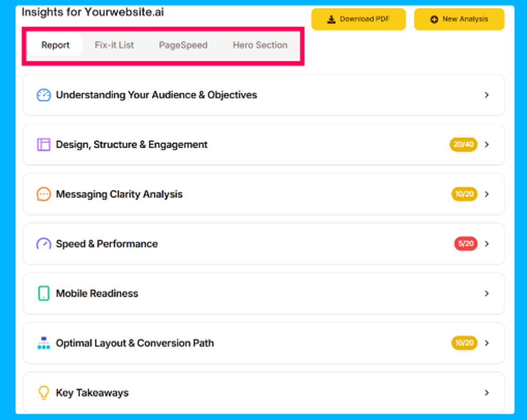Select the phone icon for Mobile Readiness
Image resolution: width=527 pixels, height=420 pixels.
point(43,294)
